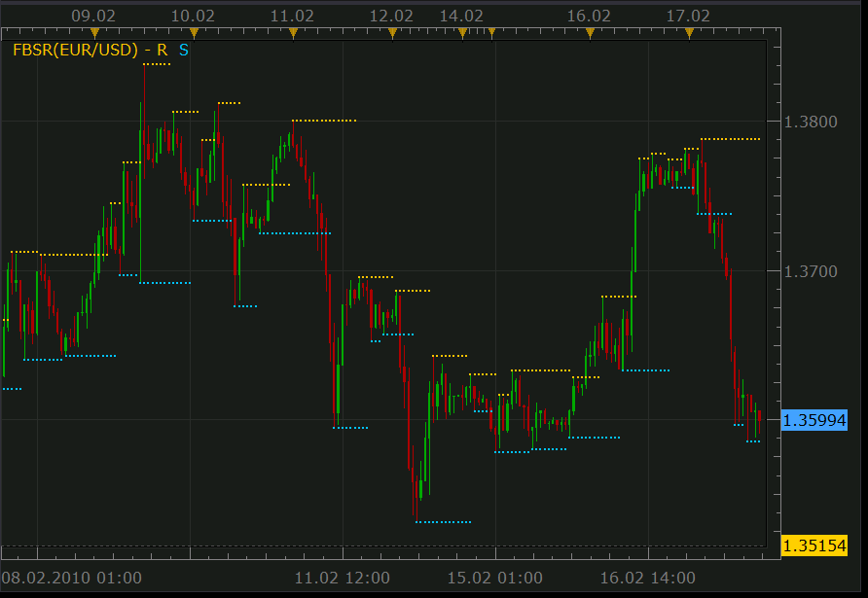Click the 10.02 date label at top

pyautogui.click(x=193, y=16)
